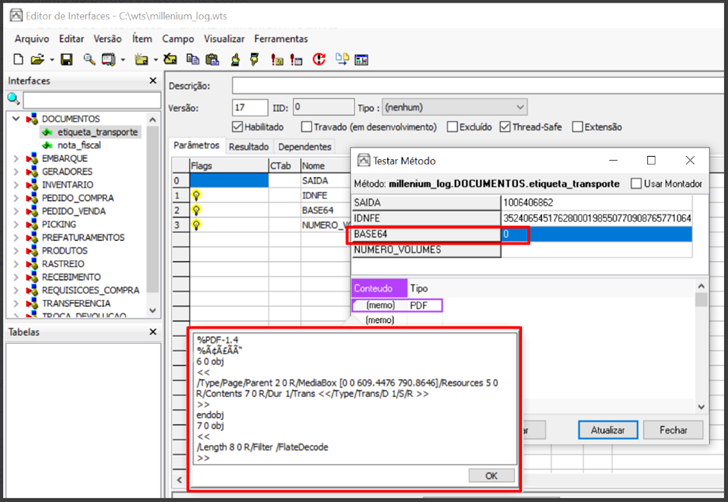This screenshot has height=502, width=728.
Task: Click the Versão field containing 17
Action: click(x=250, y=108)
